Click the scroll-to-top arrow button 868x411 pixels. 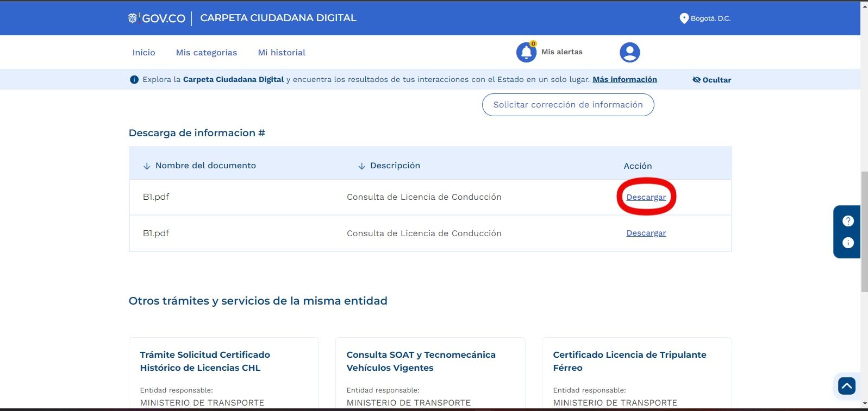847,385
